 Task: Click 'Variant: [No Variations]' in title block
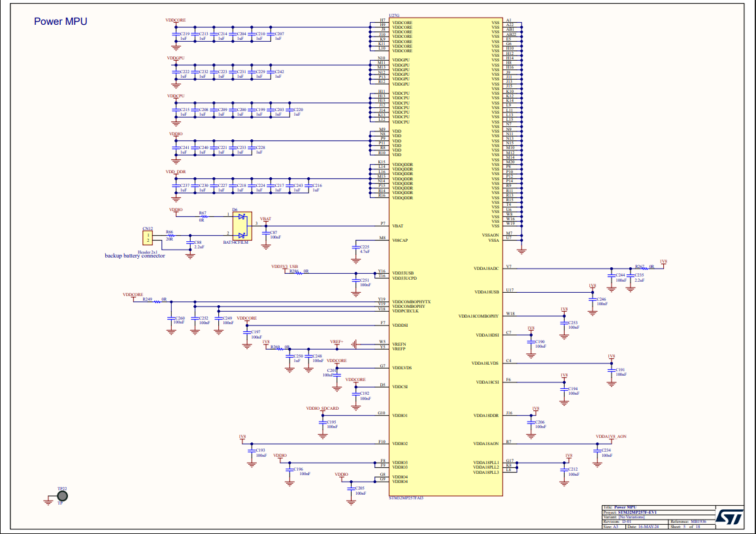(623, 517)
